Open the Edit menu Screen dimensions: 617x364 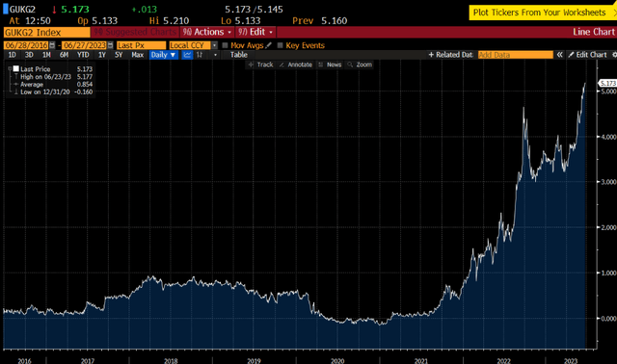(x=255, y=32)
